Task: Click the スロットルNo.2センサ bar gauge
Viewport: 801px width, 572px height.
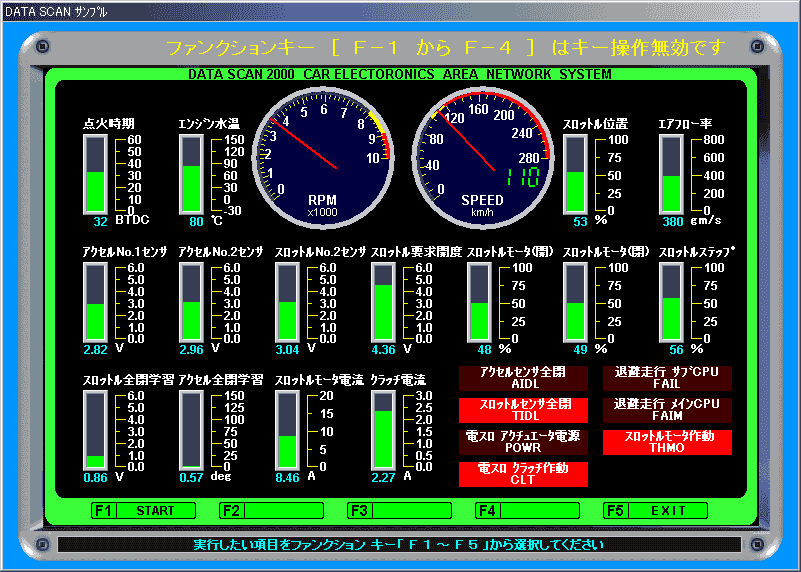Action: click(288, 302)
